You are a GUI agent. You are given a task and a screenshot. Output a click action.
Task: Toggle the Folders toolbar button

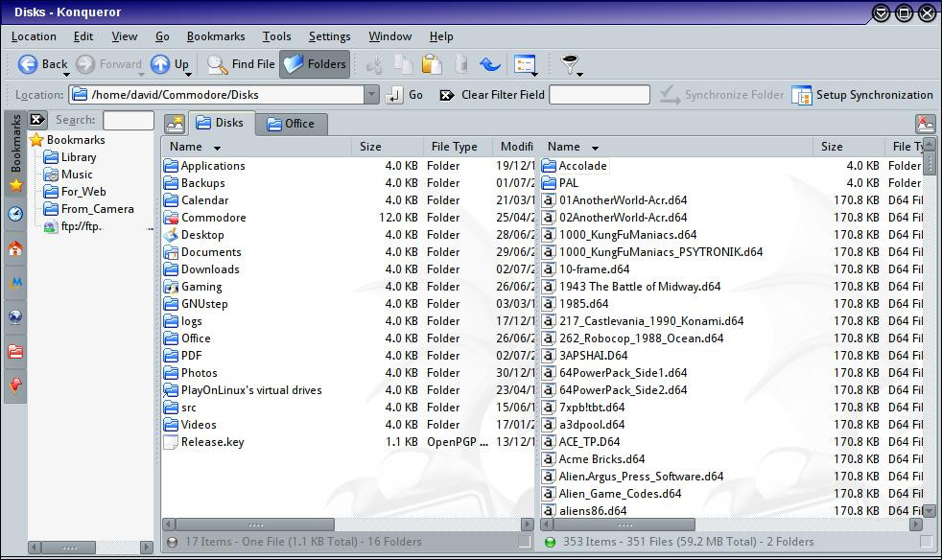point(316,64)
